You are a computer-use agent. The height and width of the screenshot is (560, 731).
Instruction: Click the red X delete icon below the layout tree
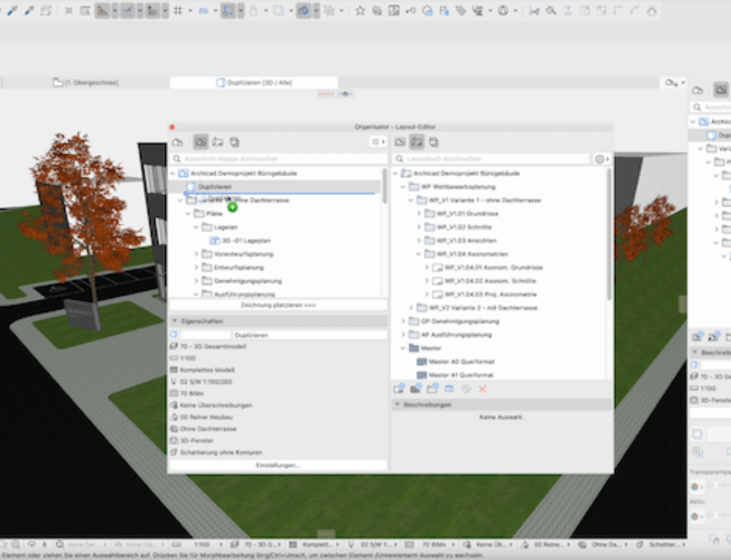tap(482, 389)
